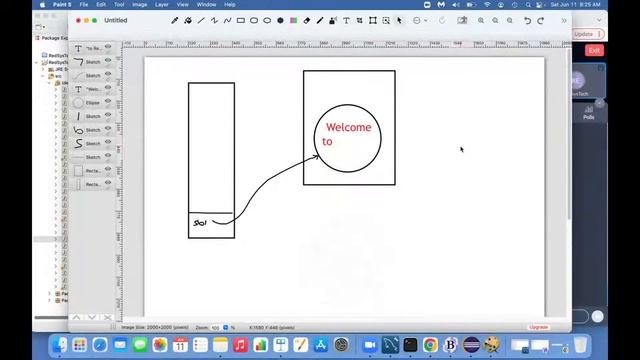
Task: Redo the last undone action
Action: 541,20
